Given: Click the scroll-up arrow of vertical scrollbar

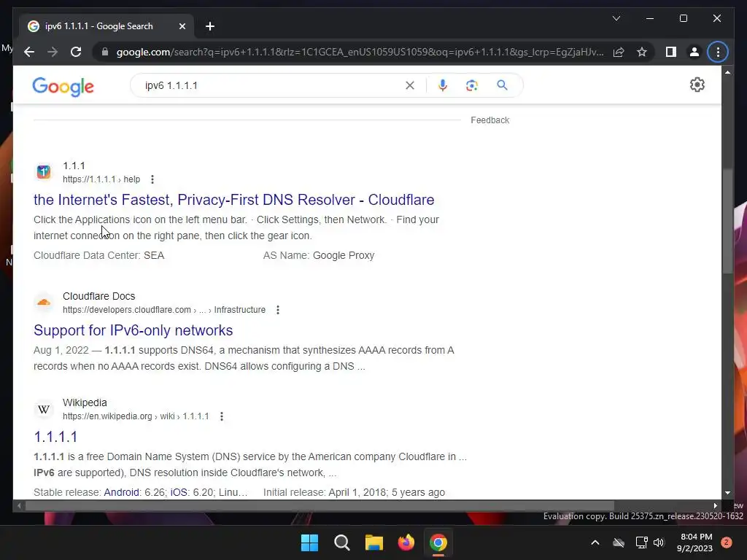Looking at the screenshot, I should coord(727,72).
